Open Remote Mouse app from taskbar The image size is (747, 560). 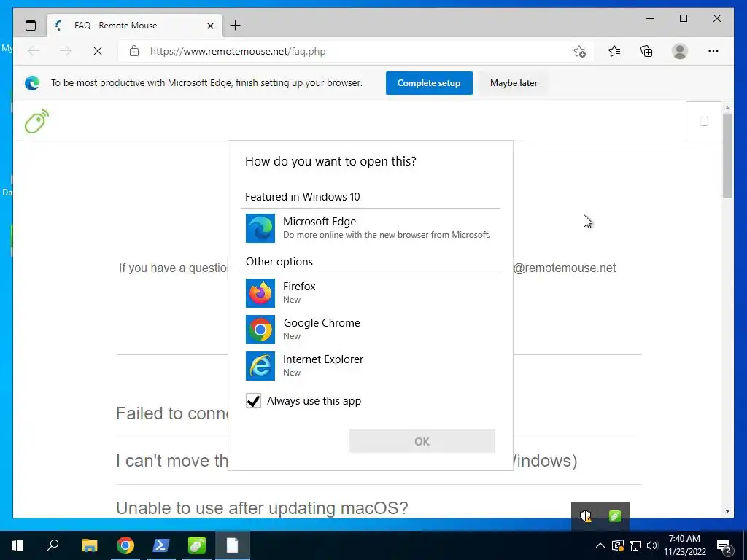tap(196, 545)
